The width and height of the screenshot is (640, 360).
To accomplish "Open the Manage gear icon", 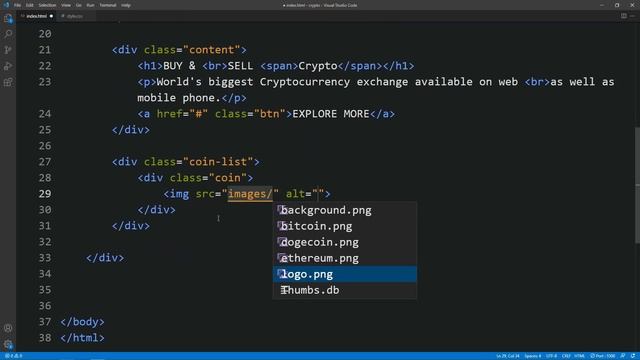I will 8,344.
